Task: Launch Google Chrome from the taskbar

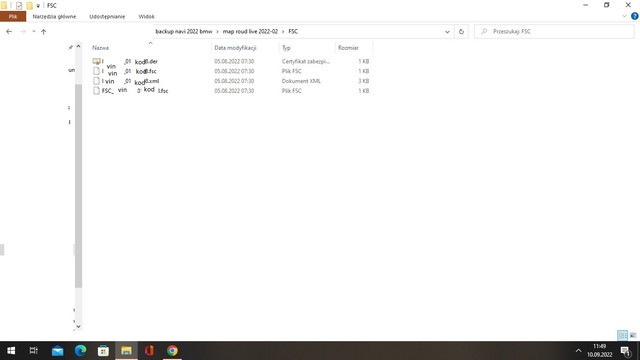Action: coord(172,351)
